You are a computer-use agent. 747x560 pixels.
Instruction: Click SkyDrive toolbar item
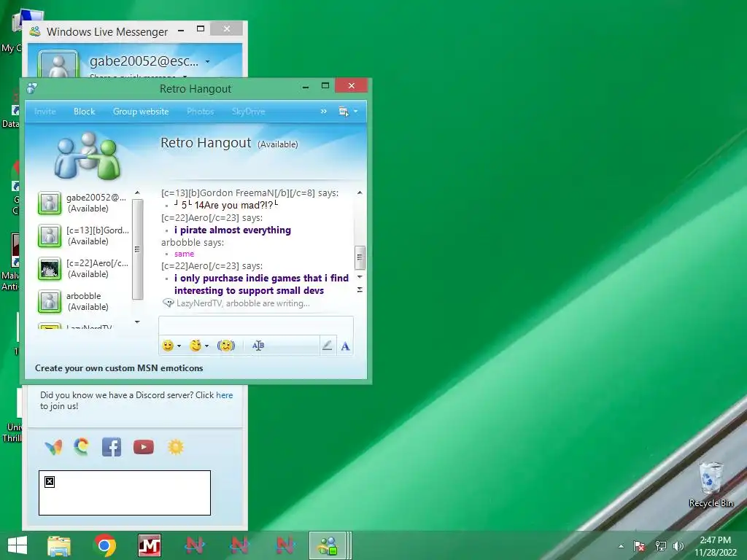[x=248, y=112]
